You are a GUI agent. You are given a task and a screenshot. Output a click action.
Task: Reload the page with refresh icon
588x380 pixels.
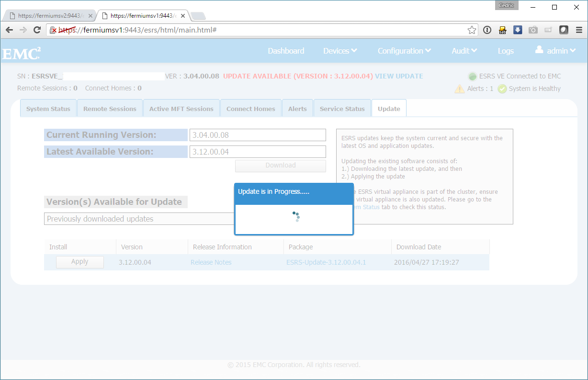[37, 30]
